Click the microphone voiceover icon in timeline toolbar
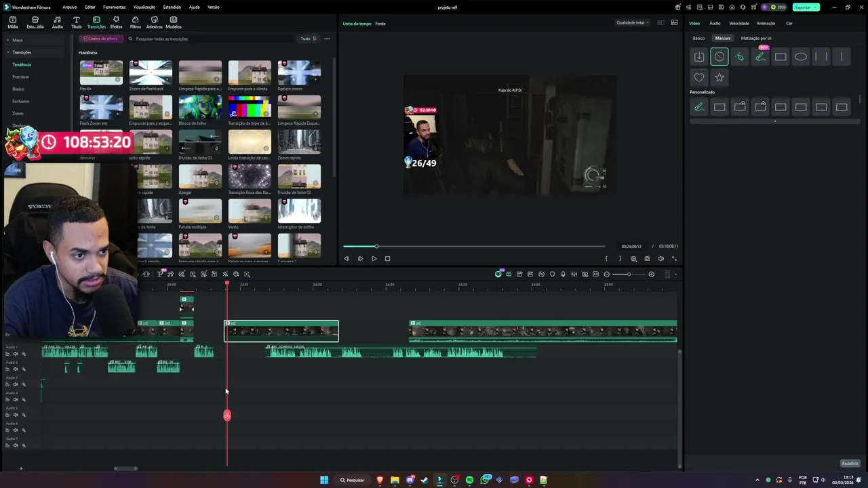Image resolution: width=868 pixels, height=488 pixels. [x=563, y=274]
